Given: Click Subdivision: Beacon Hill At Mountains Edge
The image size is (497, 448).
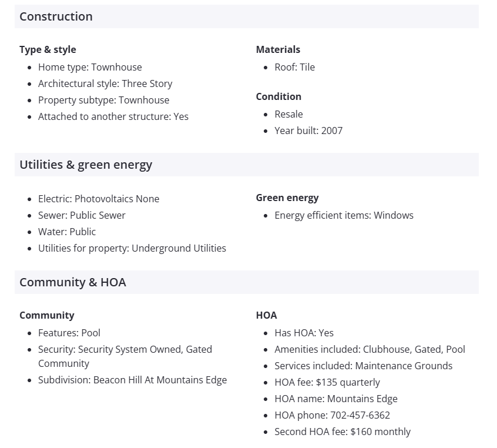Looking at the screenshot, I should tap(132, 380).
